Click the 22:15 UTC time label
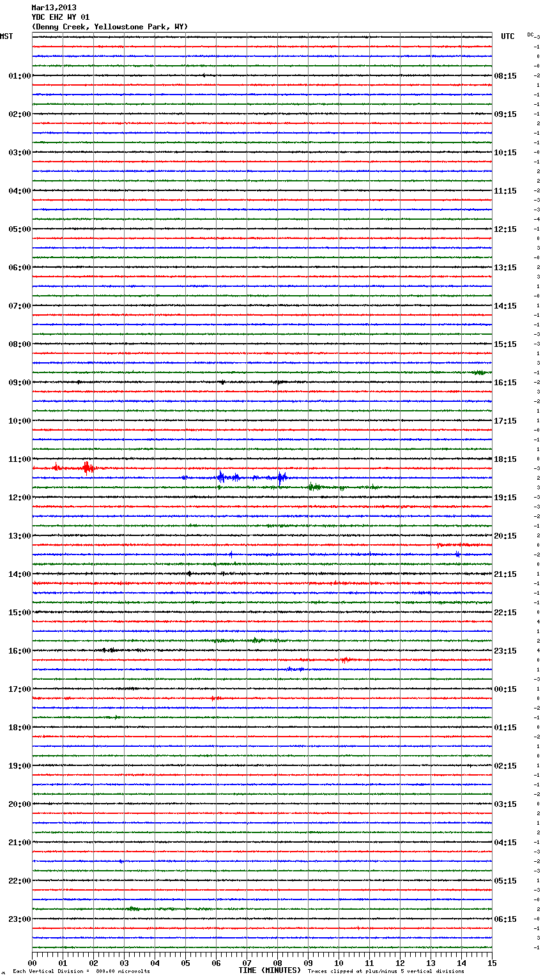Image resolution: width=543 pixels, height=980 pixels. (x=505, y=613)
